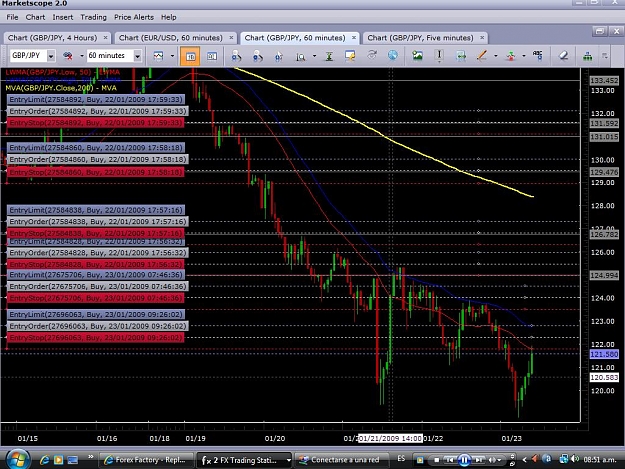625x469 pixels.
Task: Launch Internet Explorer from quick launch
Action: tap(44, 460)
